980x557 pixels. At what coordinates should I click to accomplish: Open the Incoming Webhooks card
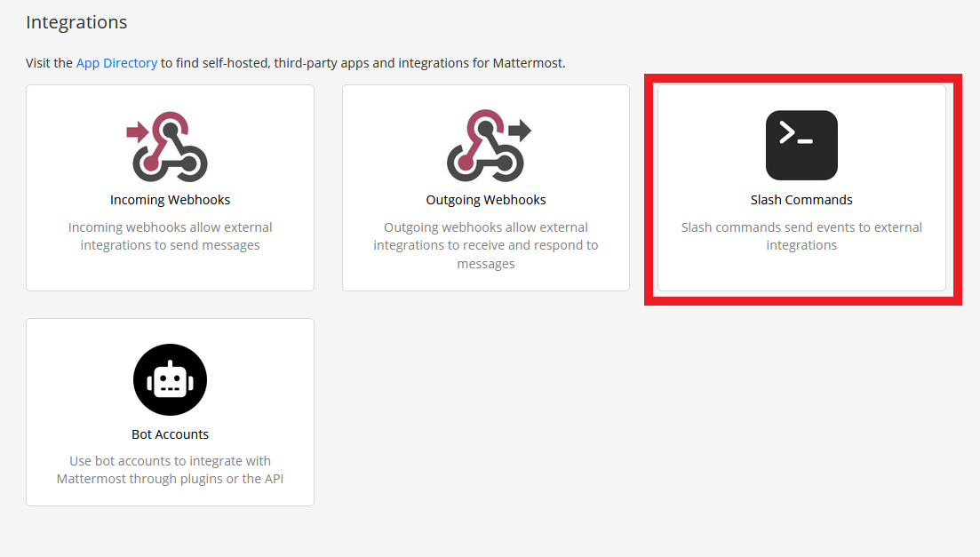point(170,187)
